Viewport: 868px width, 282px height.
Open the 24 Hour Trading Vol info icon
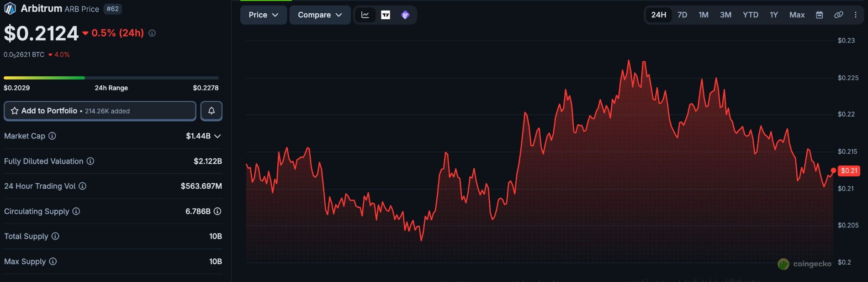[x=83, y=186]
